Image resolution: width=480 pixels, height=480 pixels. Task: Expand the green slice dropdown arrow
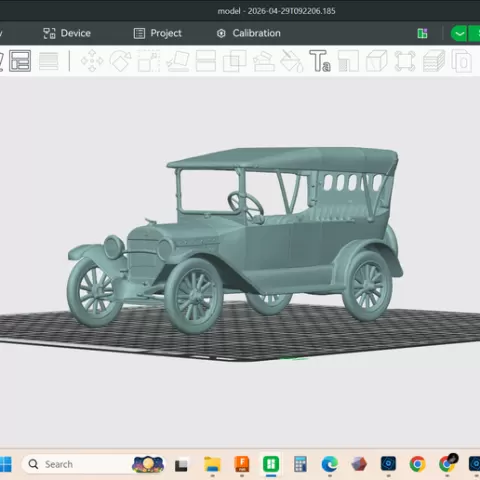pyautogui.click(x=459, y=34)
